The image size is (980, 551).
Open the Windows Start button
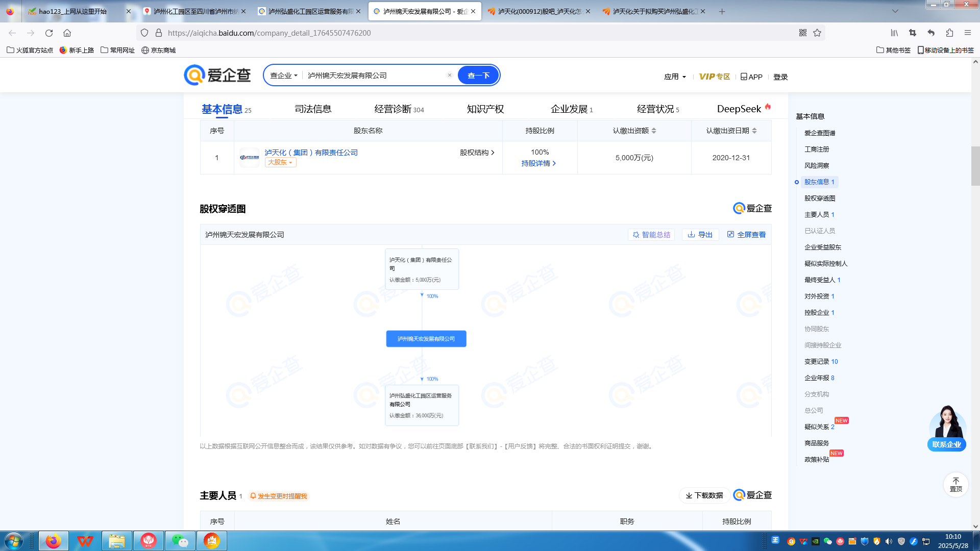tap(13, 541)
